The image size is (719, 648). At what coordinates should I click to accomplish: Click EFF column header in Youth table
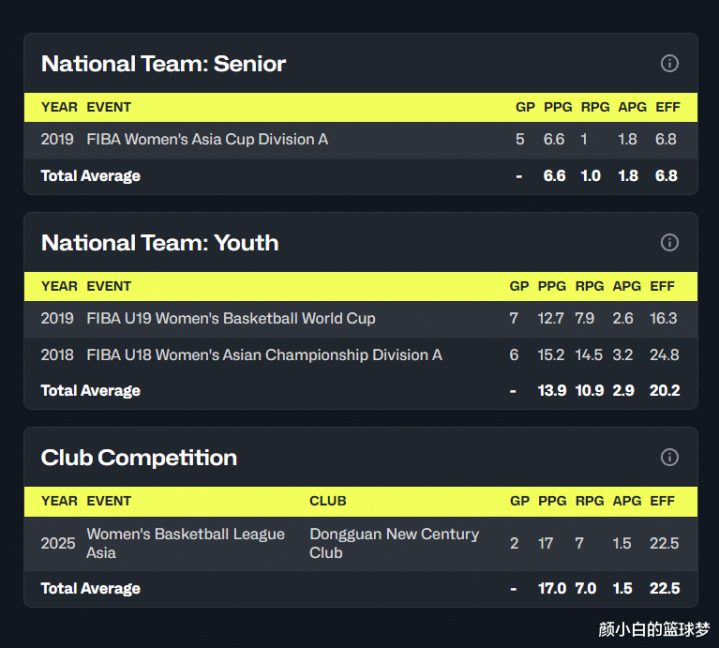(663, 287)
